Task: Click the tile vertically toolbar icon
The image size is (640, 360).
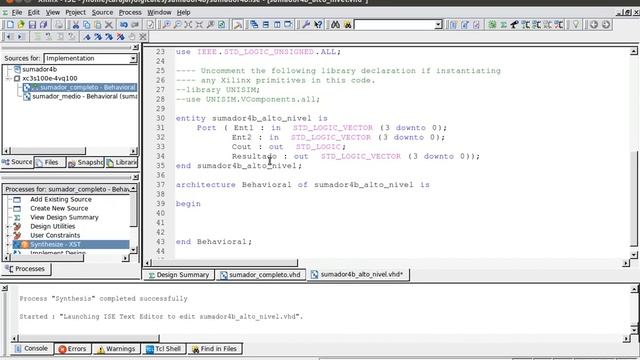Action: coord(277,25)
